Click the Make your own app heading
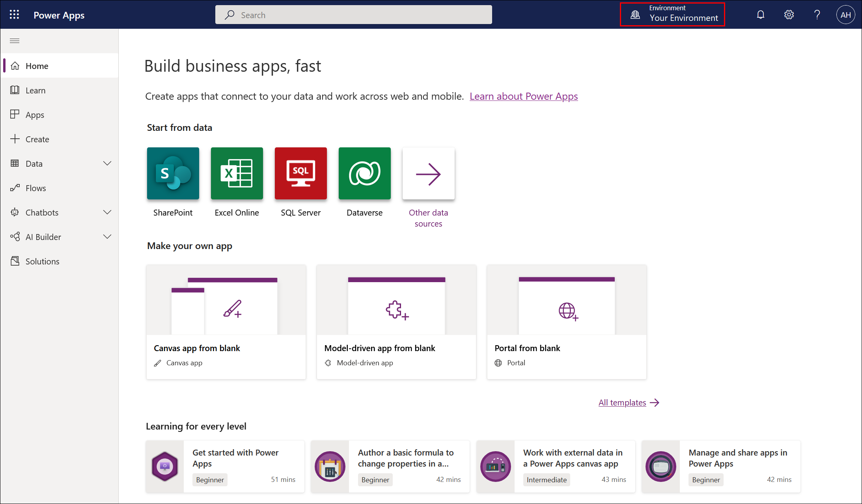 tap(190, 246)
